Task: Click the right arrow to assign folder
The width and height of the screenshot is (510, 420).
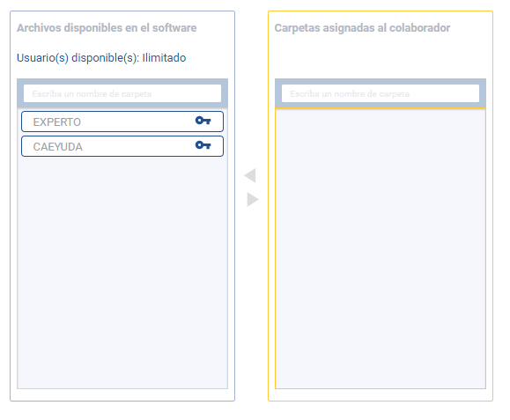Action: (x=253, y=199)
